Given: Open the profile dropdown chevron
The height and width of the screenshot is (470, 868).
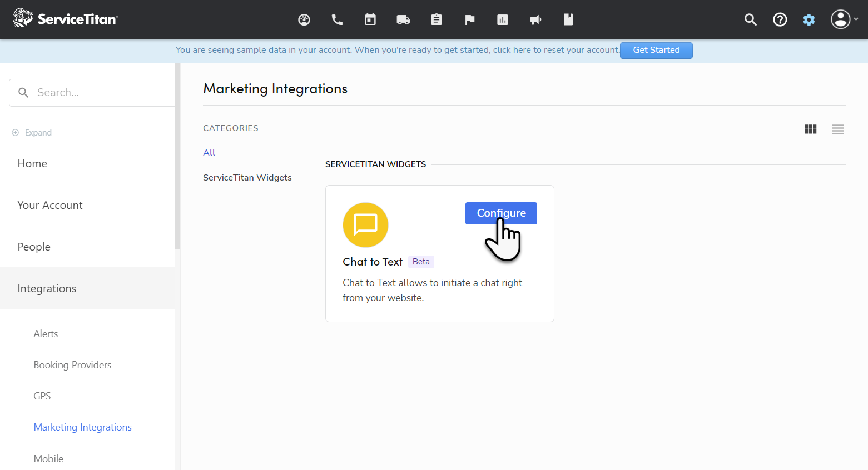Looking at the screenshot, I should 856,19.
